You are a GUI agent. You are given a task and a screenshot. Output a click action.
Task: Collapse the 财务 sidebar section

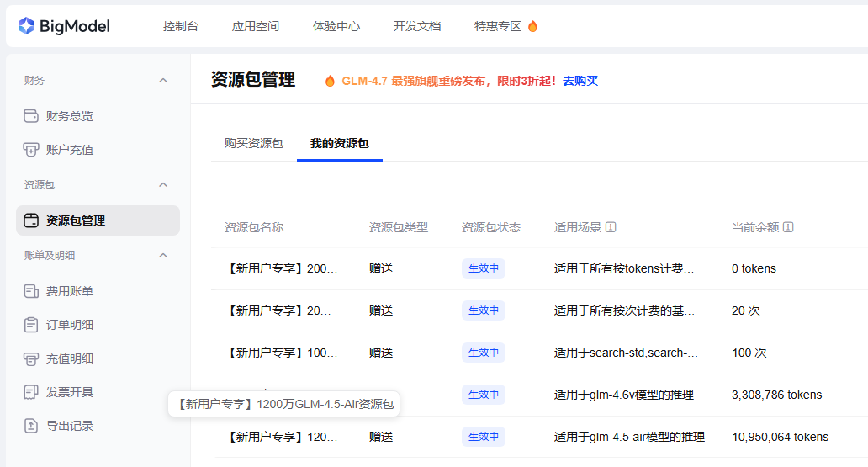click(x=163, y=81)
